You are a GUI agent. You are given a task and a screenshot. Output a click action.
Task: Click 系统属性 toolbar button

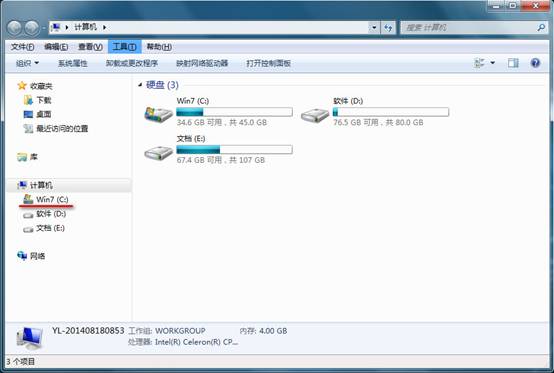72,63
